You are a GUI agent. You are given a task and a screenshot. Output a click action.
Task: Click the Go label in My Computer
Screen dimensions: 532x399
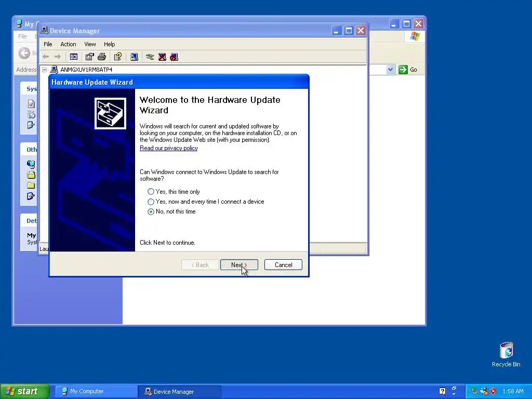[413, 70]
